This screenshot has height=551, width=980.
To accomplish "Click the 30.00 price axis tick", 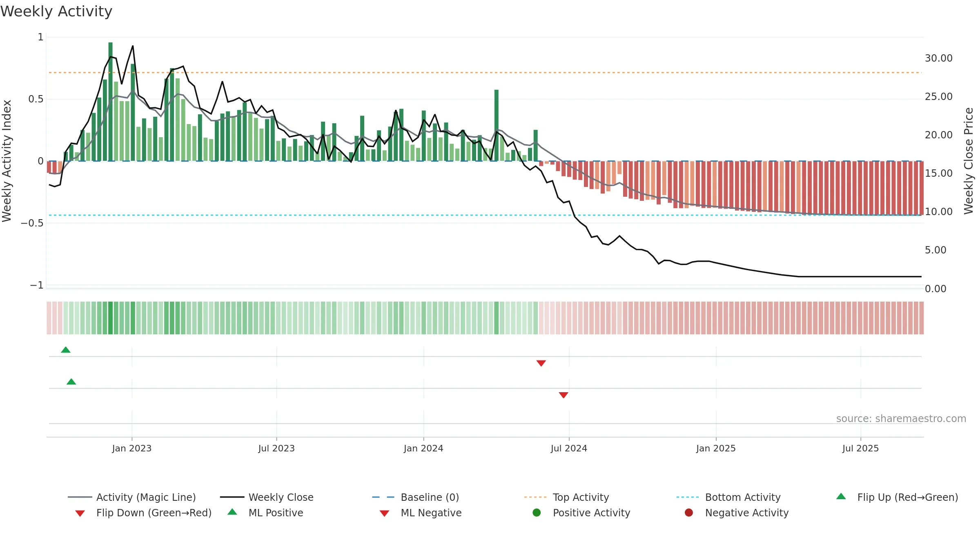I will click(x=939, y=58).
